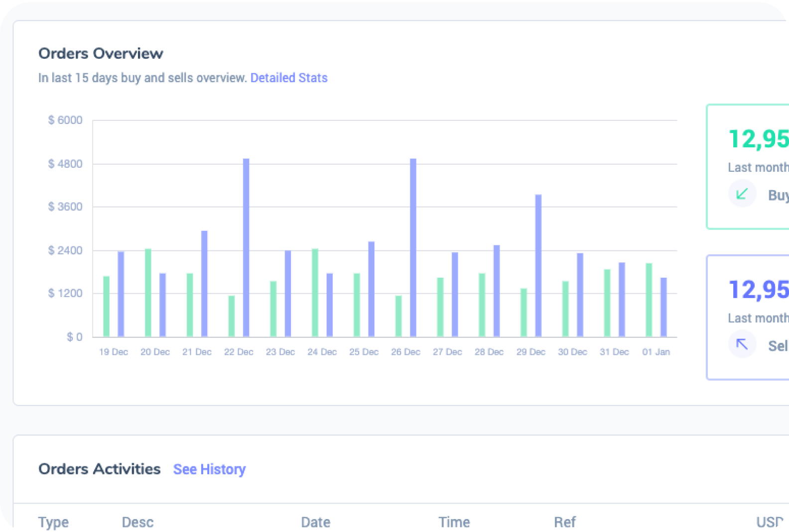Sort by the Date column header
789x532 pixels.
[315, 522]
